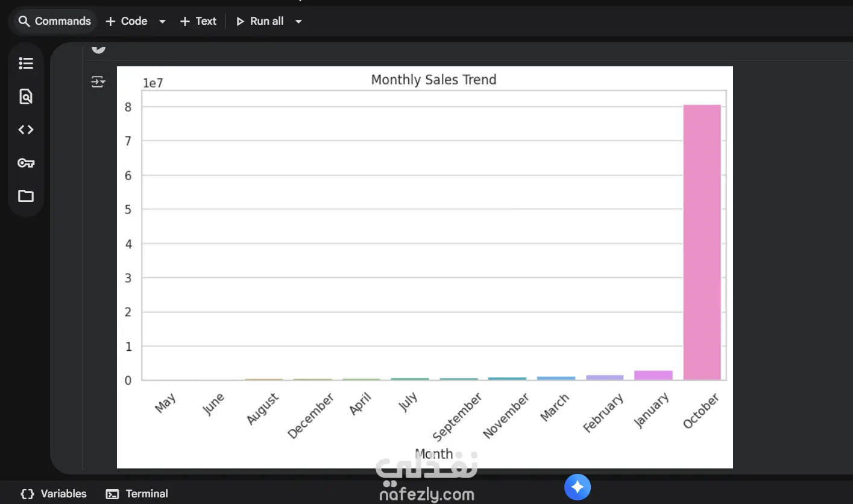853x504 pixels.
Task: Expand the Code cell dropdown arrow
Action: [162, 22]
